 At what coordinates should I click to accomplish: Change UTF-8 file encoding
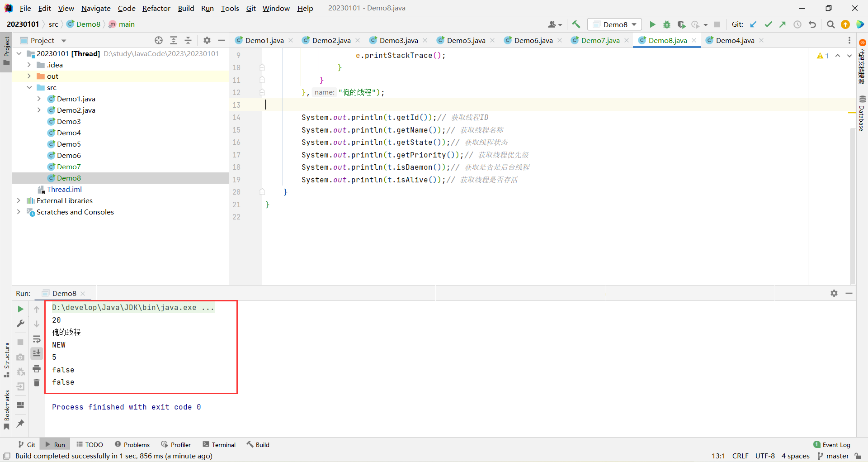tap(765, 456)
